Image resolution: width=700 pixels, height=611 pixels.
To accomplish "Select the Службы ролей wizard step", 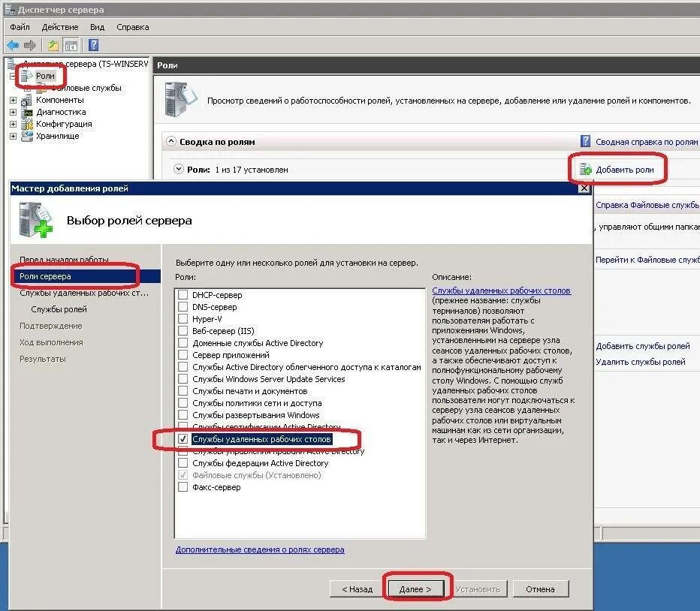I will [59, 309].
